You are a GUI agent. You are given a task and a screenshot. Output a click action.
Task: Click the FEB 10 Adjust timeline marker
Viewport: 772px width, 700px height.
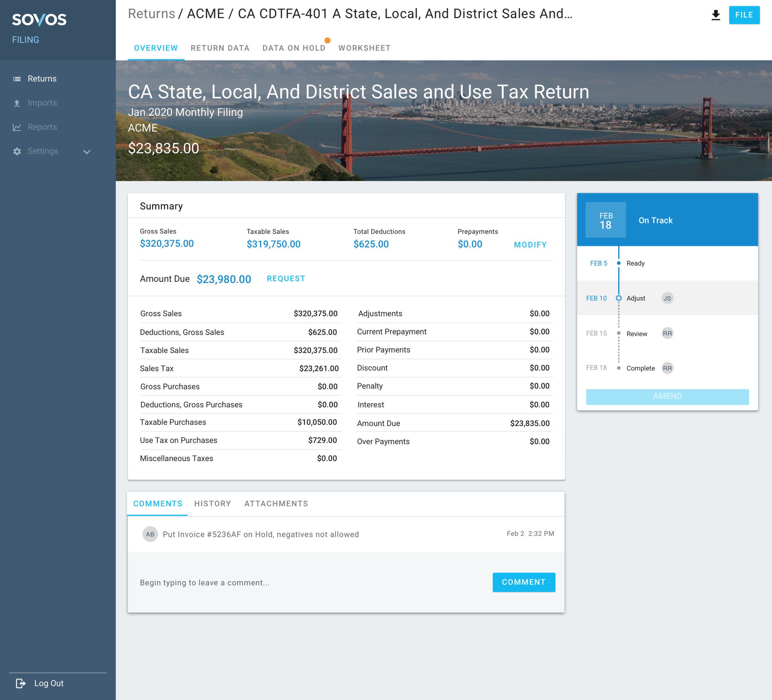click(x=619, y=298)
